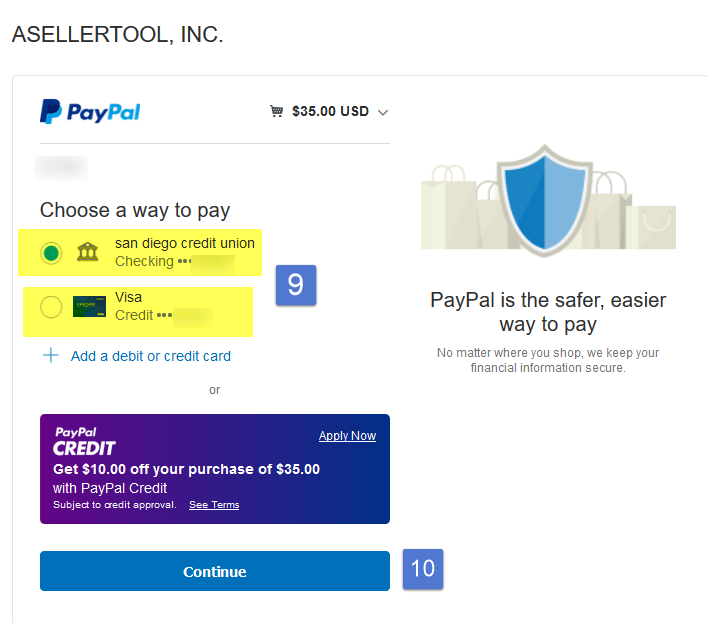The height and width of the screenshot is (623, 708).
Task: Click the PayPal Credit $10.00 off banner
Action: [215, 469]
